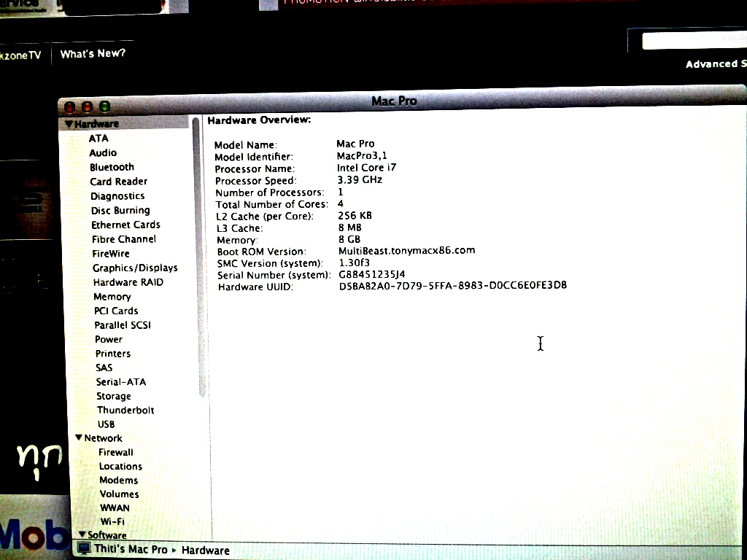Select Parallel SCSI entry

[123, 325]
